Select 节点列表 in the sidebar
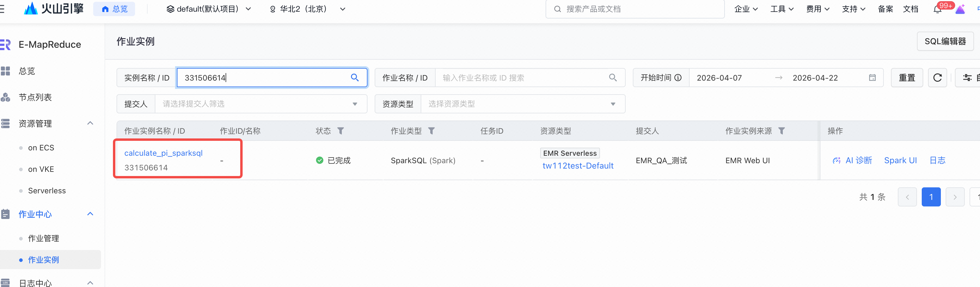Image resolution: width=980 pixels, height=287 pixels. tap(35, 97)
